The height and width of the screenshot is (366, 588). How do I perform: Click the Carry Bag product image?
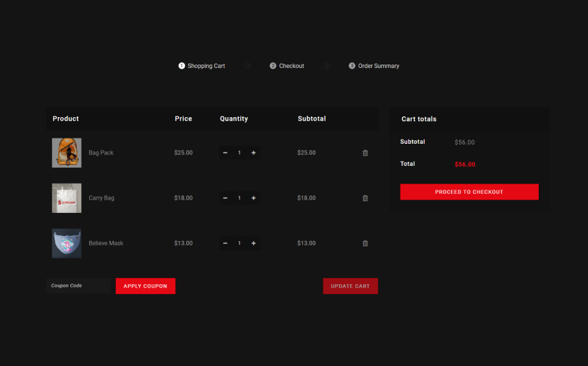67,198
